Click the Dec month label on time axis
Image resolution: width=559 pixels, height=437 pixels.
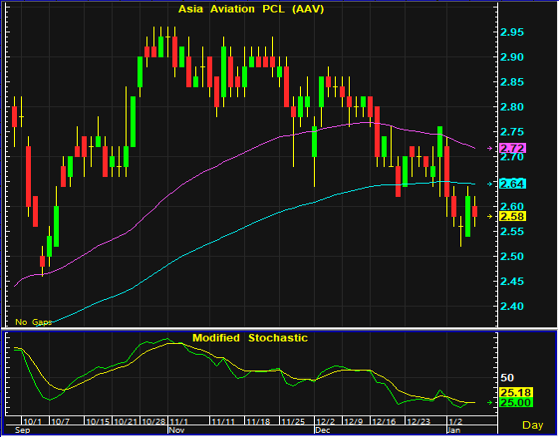pos(323,430)
